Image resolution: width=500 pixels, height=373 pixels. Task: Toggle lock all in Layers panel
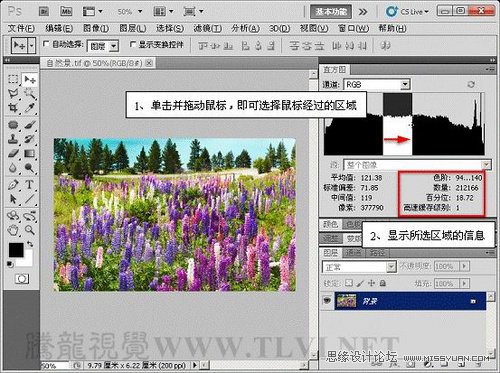(383, 283)
